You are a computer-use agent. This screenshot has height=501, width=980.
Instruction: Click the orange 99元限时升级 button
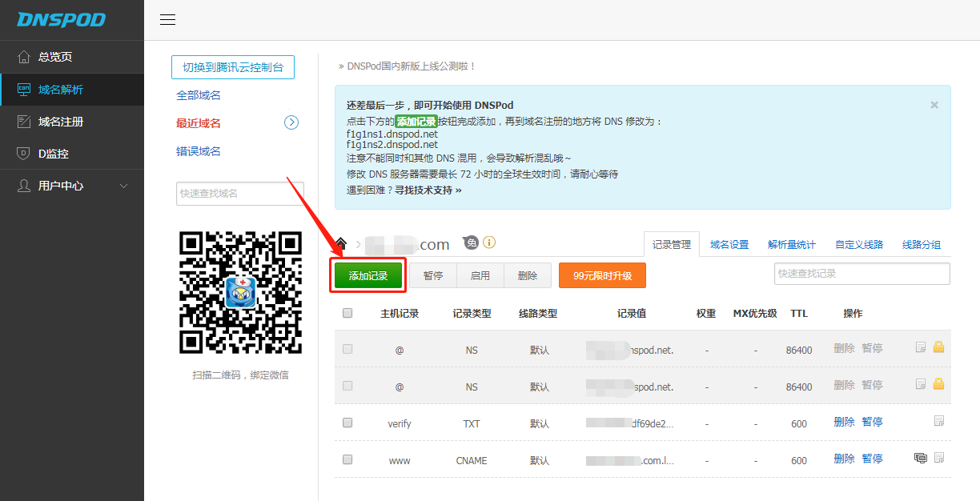tap(602, 275)
